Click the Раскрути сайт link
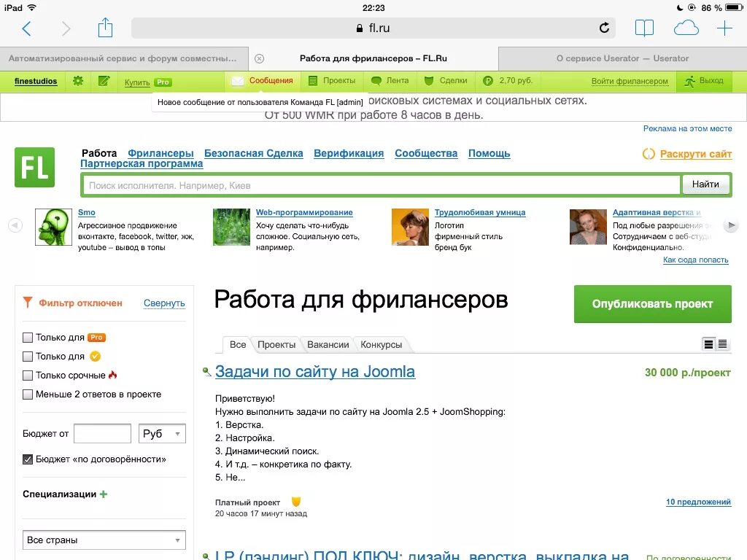Viewport: 747px width, 560px height. [696, 154]
